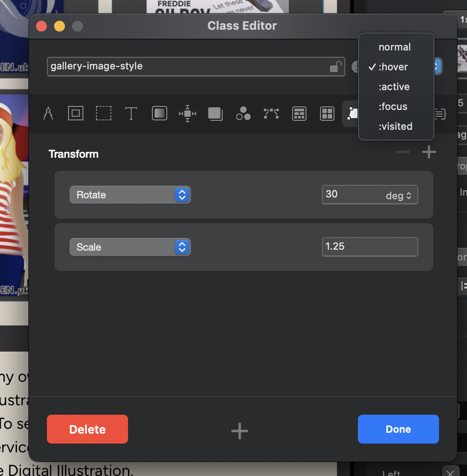Pick the :visited state option
Viewport: 467px width, 476px height.
[395, 126]
